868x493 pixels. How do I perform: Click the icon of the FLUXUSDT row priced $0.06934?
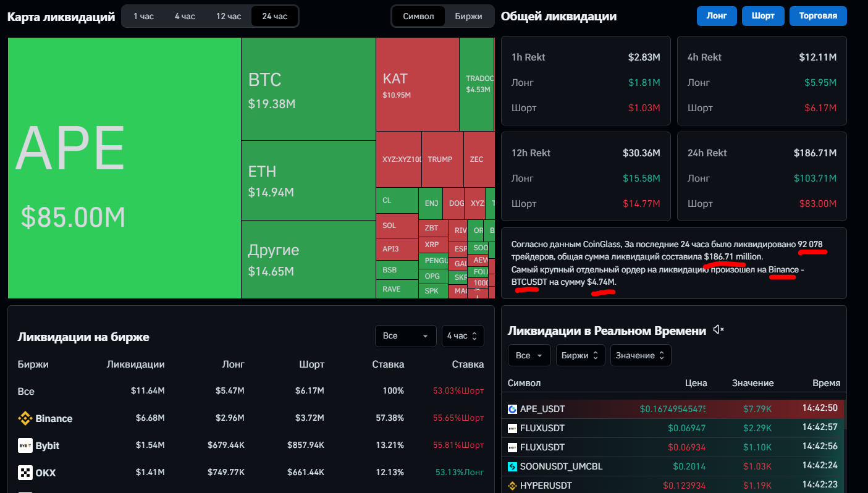coord(512,447)
